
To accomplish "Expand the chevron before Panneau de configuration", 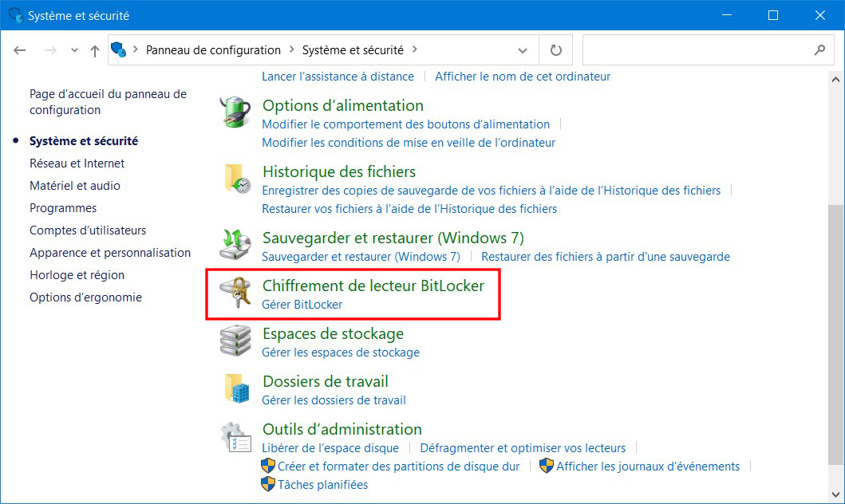I will 136,49.
